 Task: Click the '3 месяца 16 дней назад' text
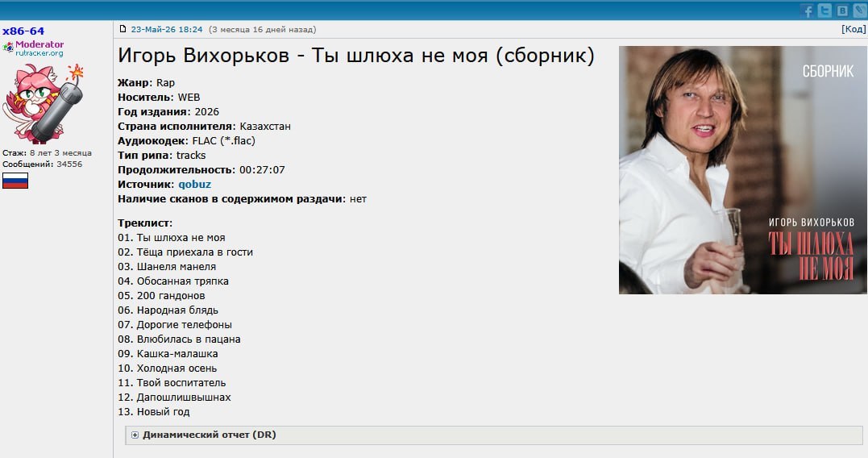[263, 29]
